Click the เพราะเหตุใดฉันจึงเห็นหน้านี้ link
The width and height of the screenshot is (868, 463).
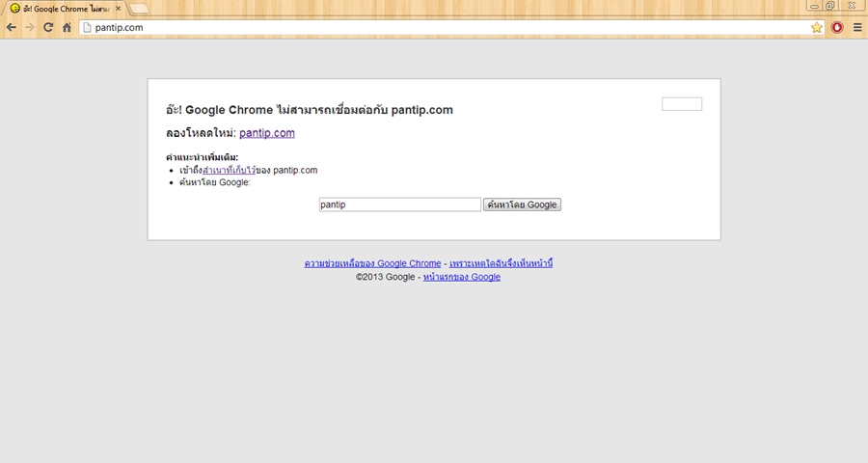[x=501, y=263]
